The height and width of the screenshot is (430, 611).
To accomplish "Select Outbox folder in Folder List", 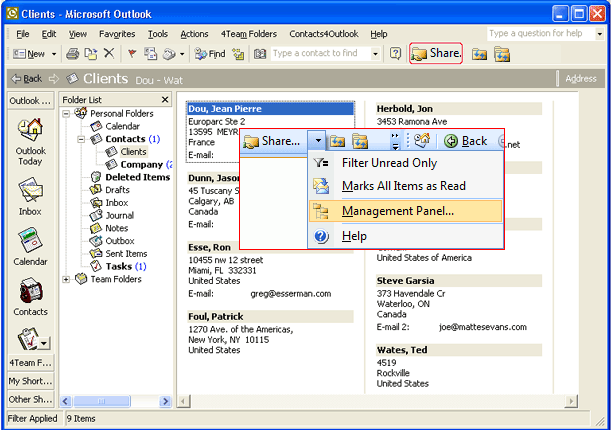I will (x=120, y=241).
